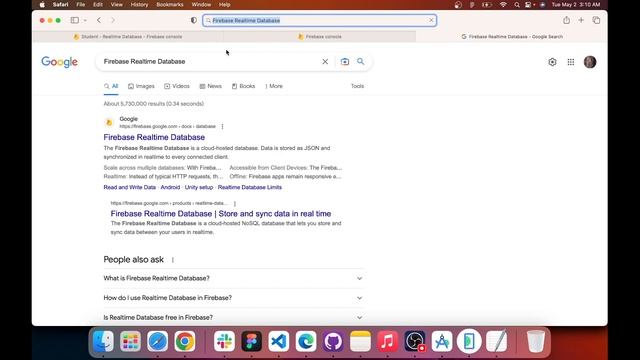640x360 pixels.
Task: Click the Google logo
Action: click(x=60, y=62)
